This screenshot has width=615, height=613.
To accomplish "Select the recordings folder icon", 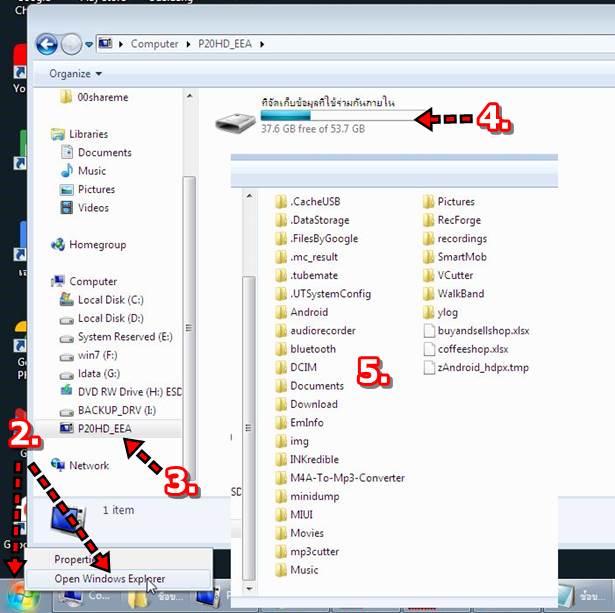I will tap(428, 239).
